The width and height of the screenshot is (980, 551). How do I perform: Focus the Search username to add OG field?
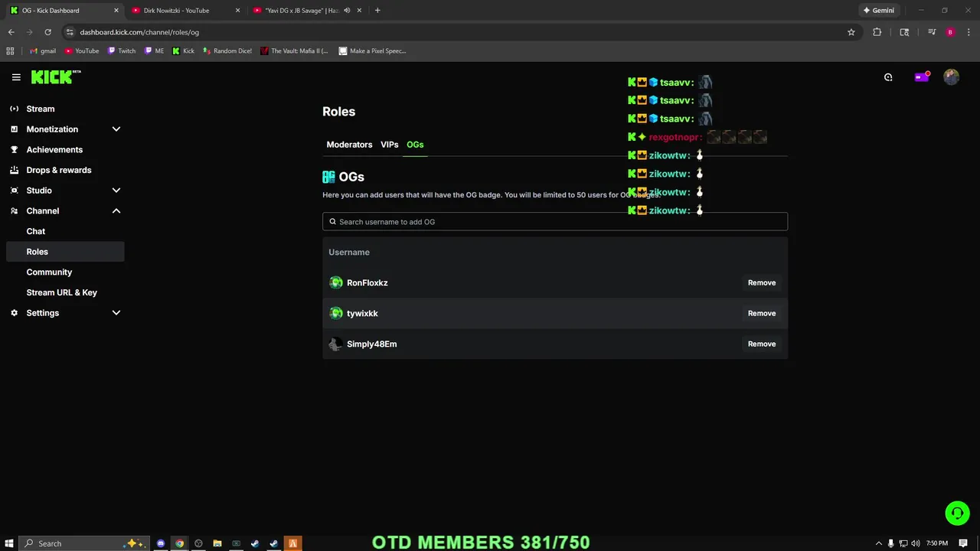point(555,222)
